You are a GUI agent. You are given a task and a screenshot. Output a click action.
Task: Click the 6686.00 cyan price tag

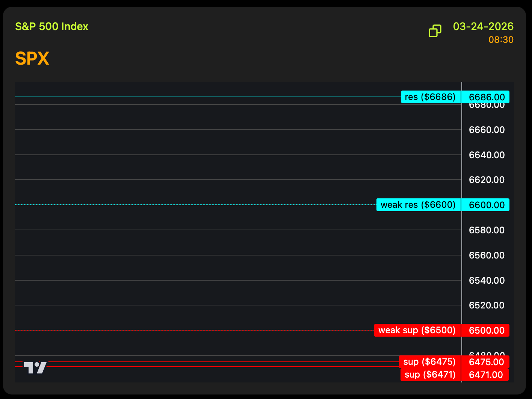pos(486,97)
